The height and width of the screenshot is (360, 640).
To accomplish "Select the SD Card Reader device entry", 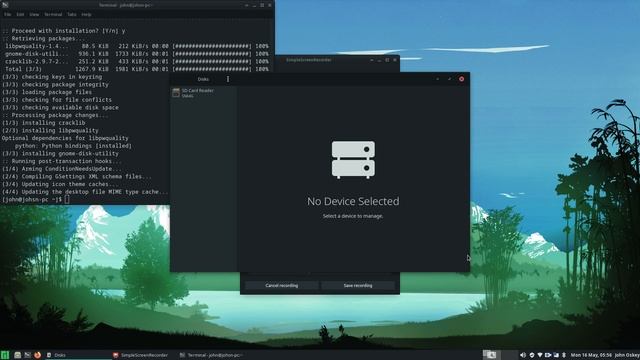I will (204, 93).
